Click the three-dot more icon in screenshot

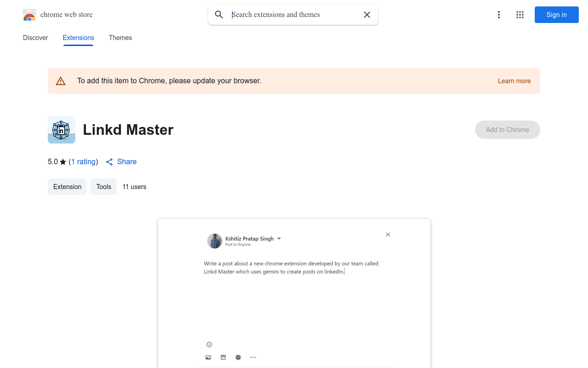[x=253, y=357]
